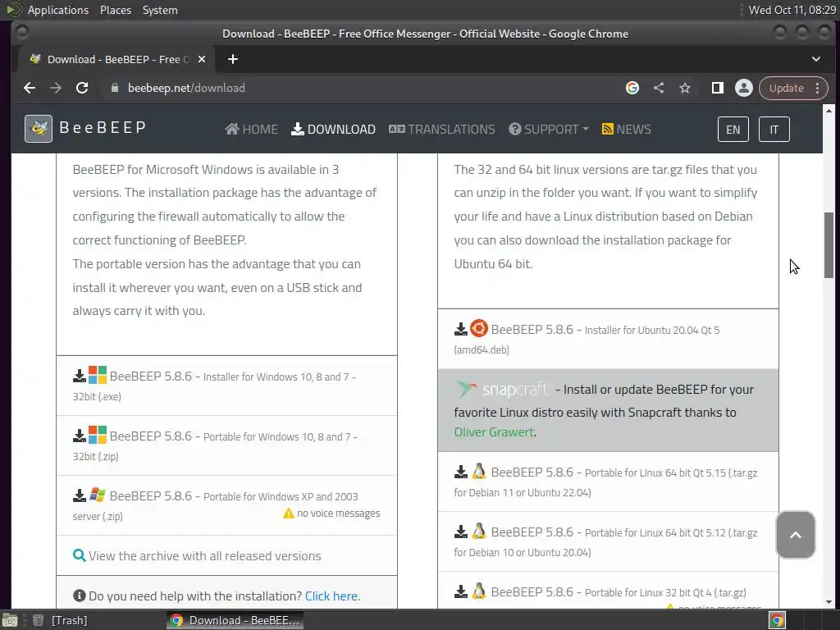Switch language with the IT button

[x=774, y=129]
